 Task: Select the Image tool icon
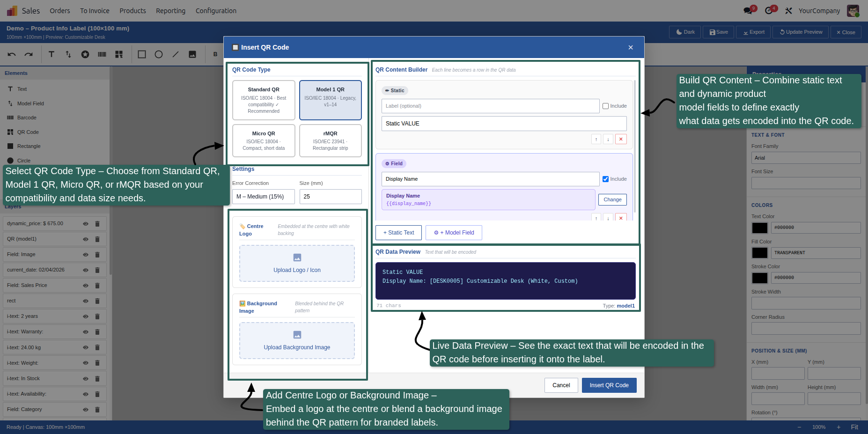tap(192, 54)
